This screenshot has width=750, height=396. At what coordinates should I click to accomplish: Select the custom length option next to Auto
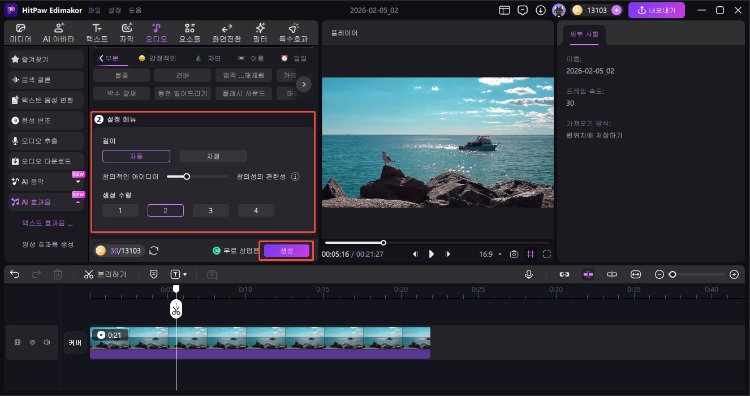click(213, 156)
